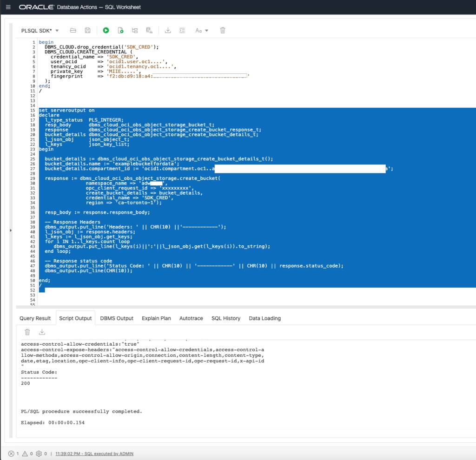476x460 pixels.
Task: Click the warning triangle icon in status bar
Action: coord(25,453)
